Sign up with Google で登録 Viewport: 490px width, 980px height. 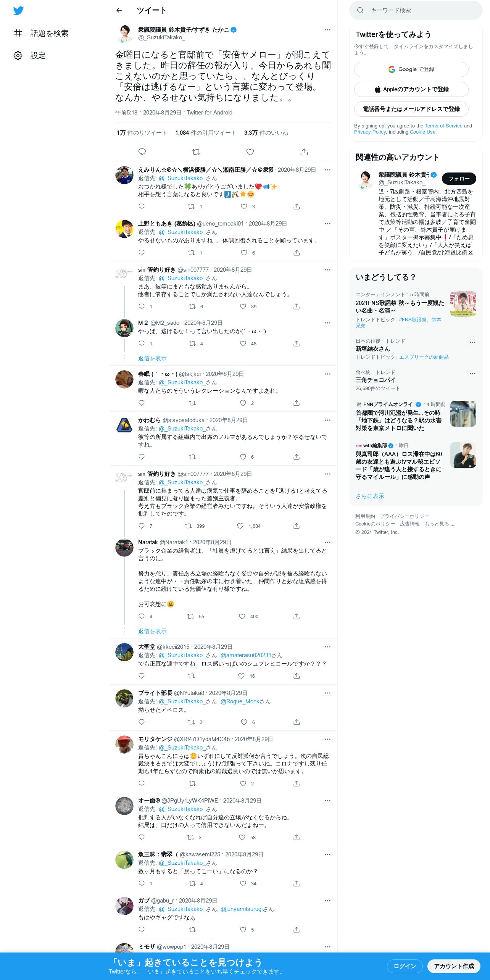[x=411, y=69]
